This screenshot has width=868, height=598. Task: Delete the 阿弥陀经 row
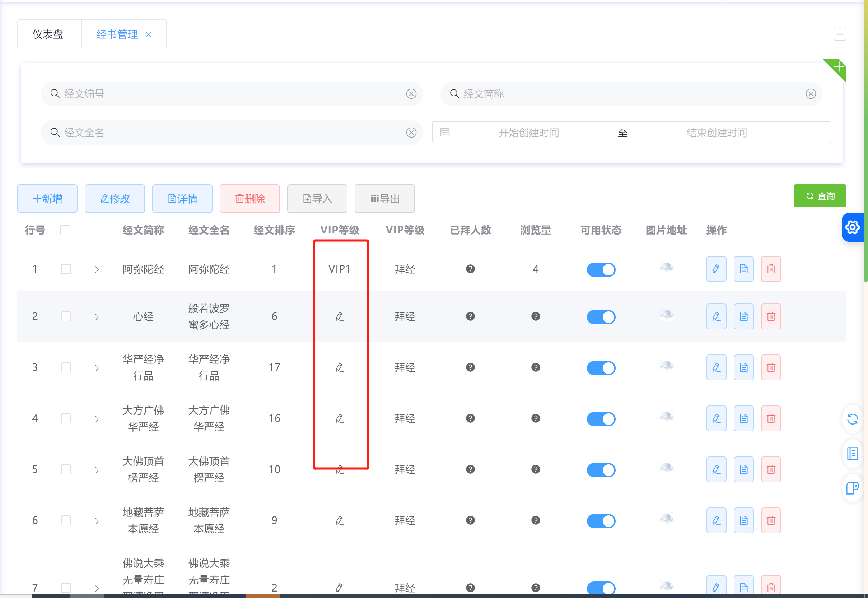pos(771,269)
